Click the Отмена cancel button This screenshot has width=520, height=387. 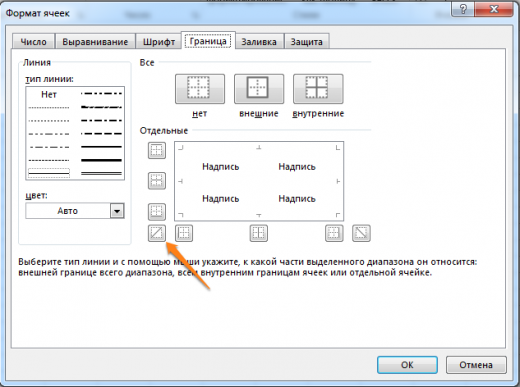click(476, 365)
